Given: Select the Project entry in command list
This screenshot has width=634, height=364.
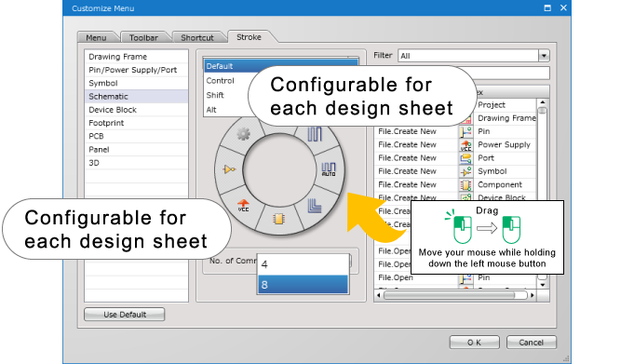Looking at the screenshot, I should (x=492, y=105).
